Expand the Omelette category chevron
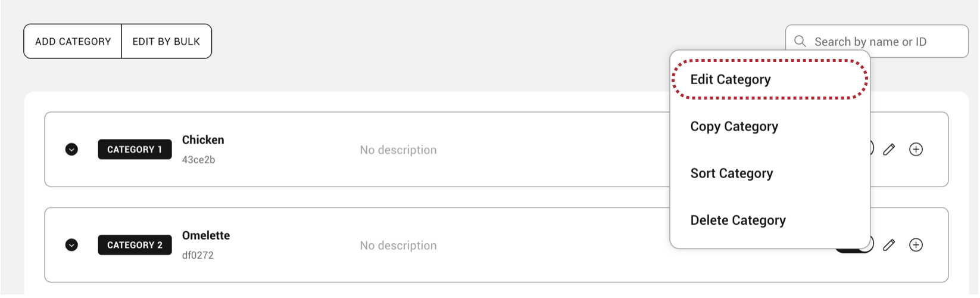 (71, 245)
